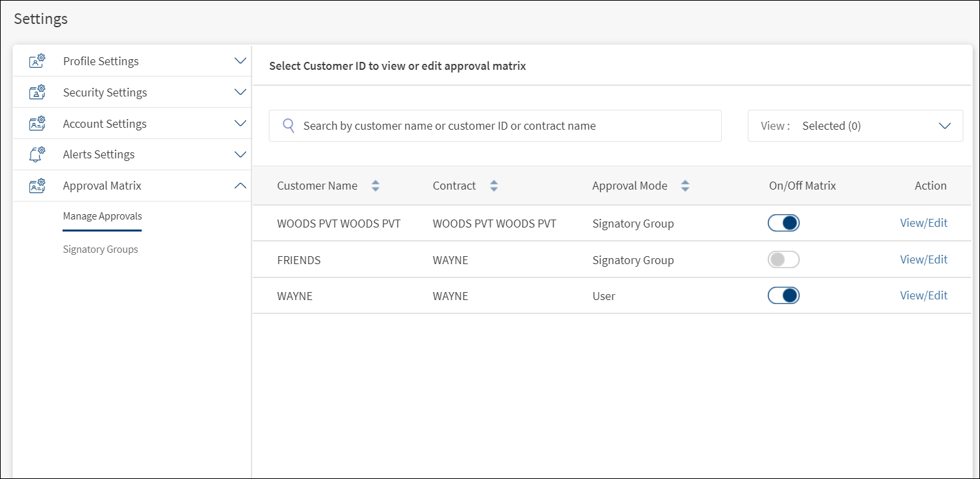Click the Profile Settings icon
The image size is (980, 479).
37,61
